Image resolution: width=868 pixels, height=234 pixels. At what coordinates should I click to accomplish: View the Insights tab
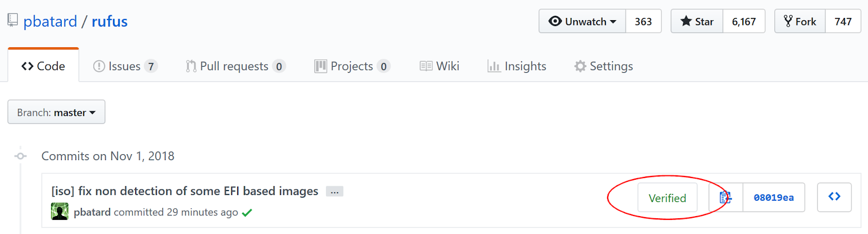coord(517,66)
